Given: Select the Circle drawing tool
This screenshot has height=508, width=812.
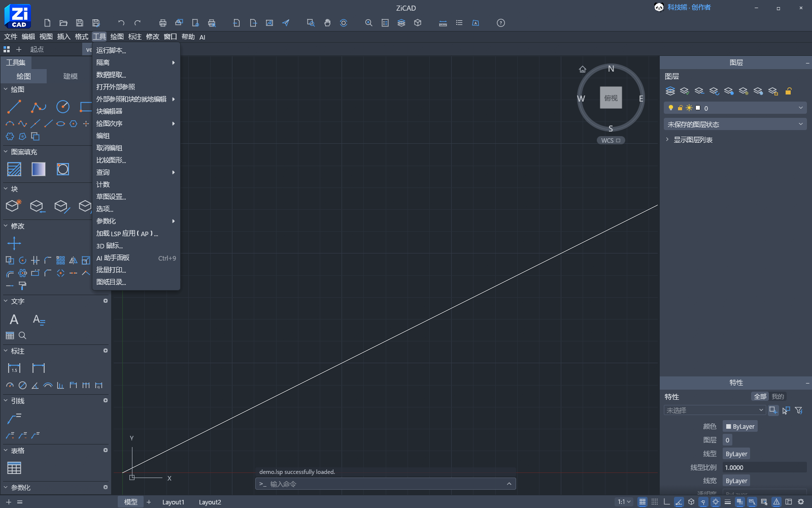Looking at the screenshot, I should pos(63,107).
